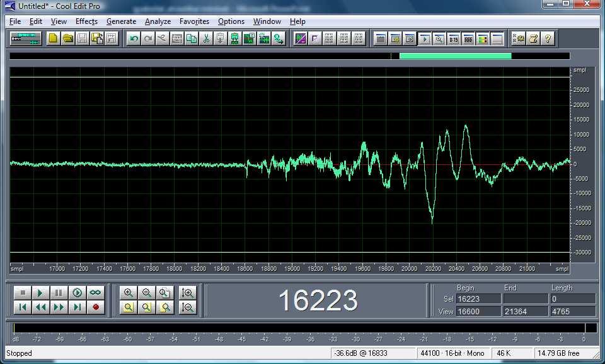This screenshot has height=364, width=605.
Task: Click the Sel Begin field showing 16223
Action: [478, 299]
